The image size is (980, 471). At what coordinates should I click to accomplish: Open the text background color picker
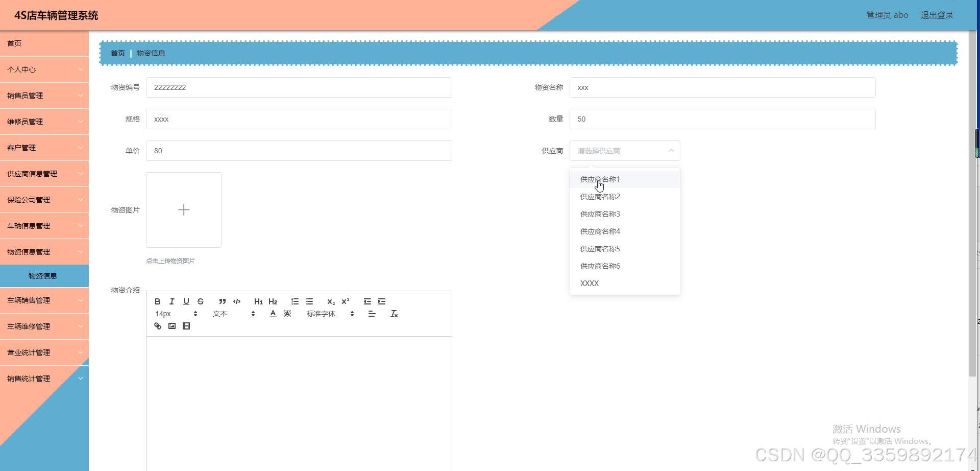click(x=287, y=314)
